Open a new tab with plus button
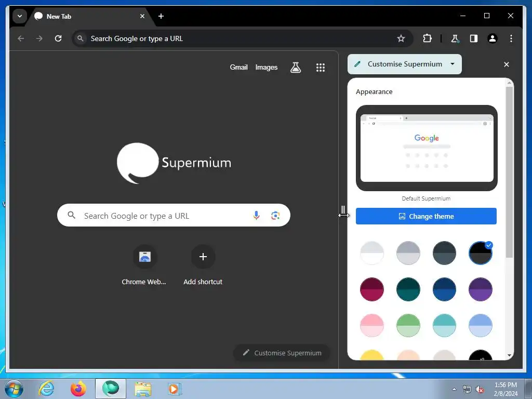This screenshot has width=532, height=399. 161,16
